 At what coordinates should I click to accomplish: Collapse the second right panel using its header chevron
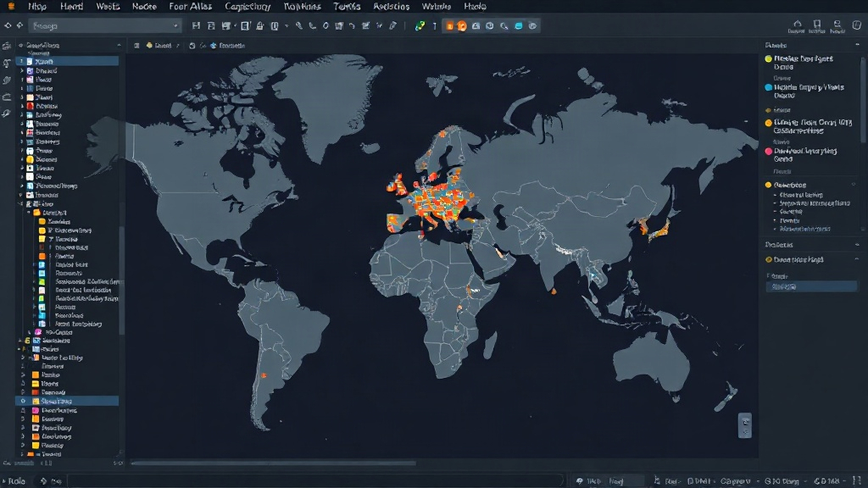(x=858, y=245)
